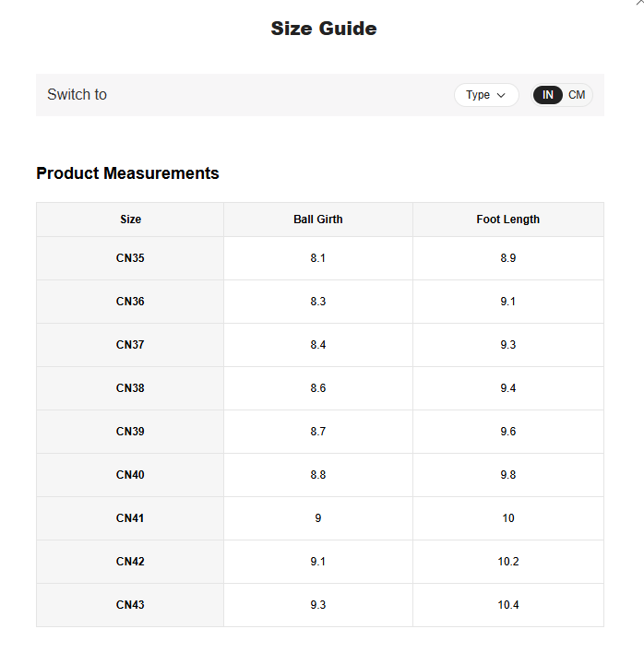The width and height of the screenshot is (644, 653).
Task: Click the 'Switch to' label
Action: (77, 95)
